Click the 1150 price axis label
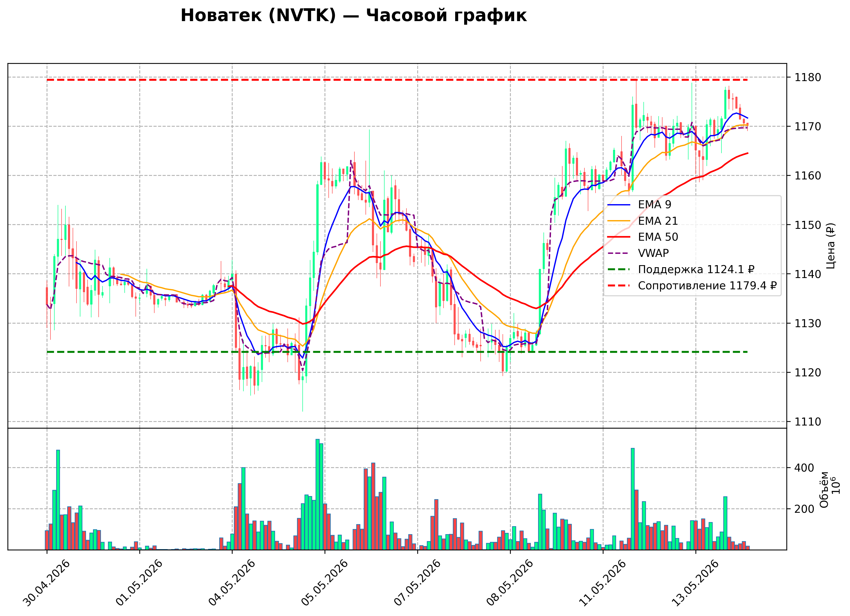850x616 pixels. tap(808, 225)
